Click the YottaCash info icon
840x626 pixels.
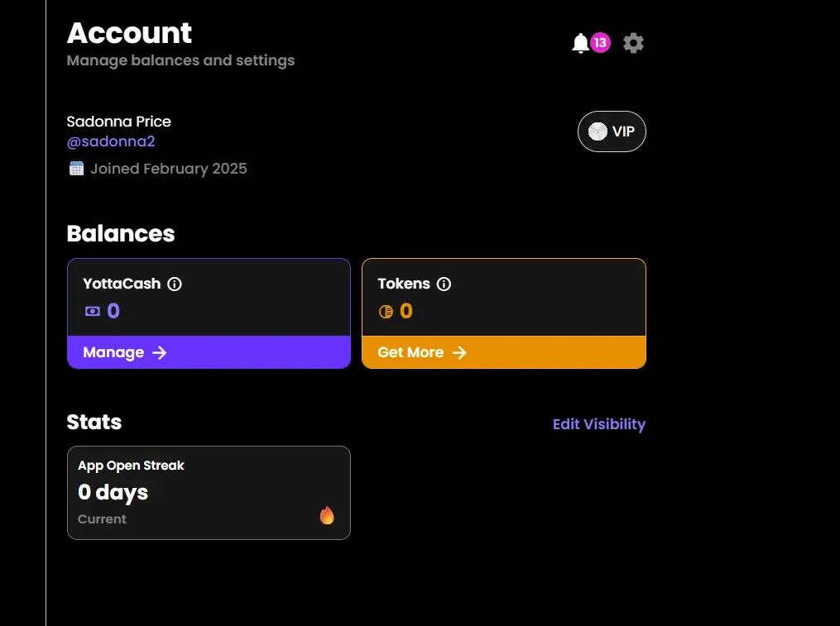[x=175, y=284]
